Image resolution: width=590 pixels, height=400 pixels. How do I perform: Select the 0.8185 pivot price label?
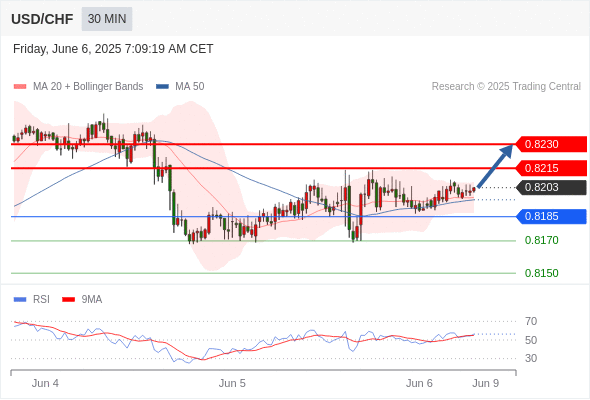tap(551, 216)
